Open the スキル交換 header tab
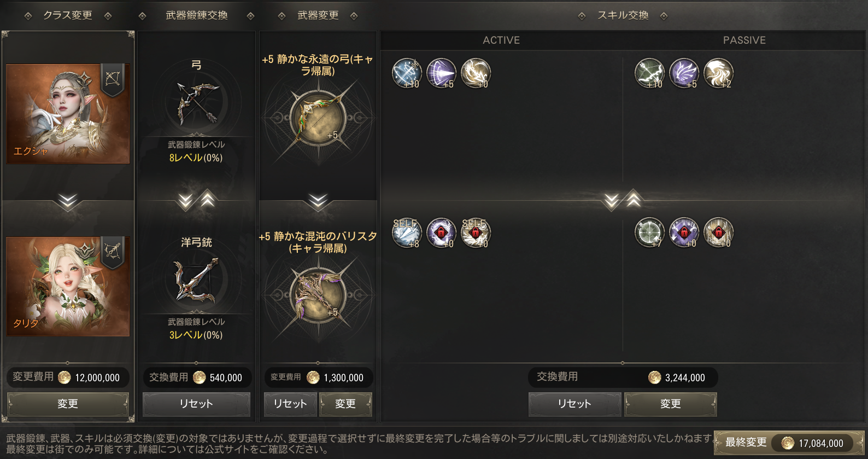Viewport: 868px width, 459px height. (623, 15)
